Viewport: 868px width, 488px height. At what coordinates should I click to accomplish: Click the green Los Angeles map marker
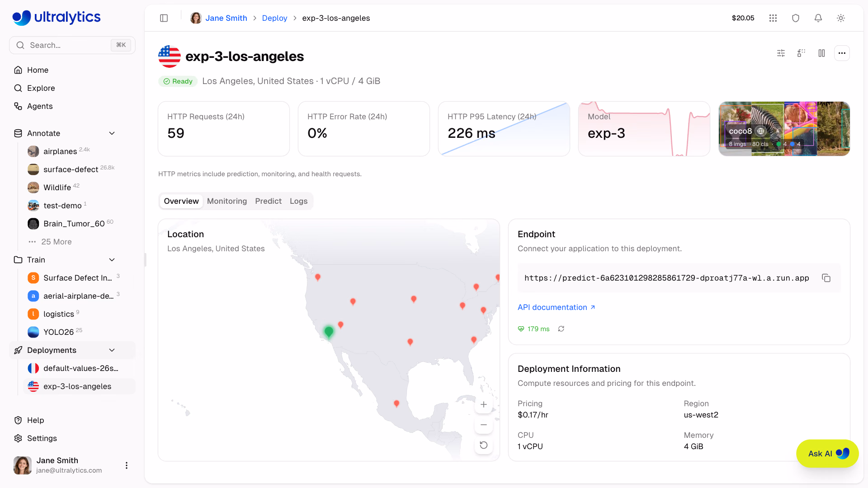coord(329,332)
